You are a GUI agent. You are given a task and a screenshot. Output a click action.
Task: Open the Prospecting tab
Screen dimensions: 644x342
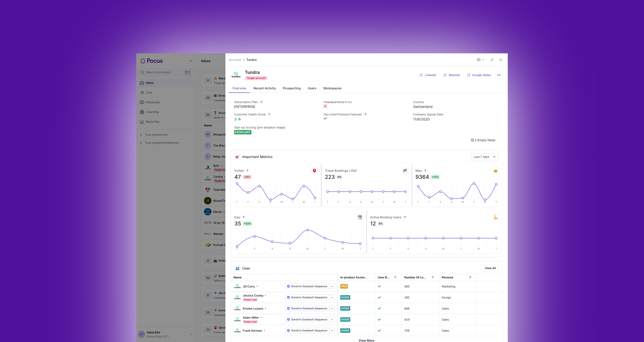point(292,88)
